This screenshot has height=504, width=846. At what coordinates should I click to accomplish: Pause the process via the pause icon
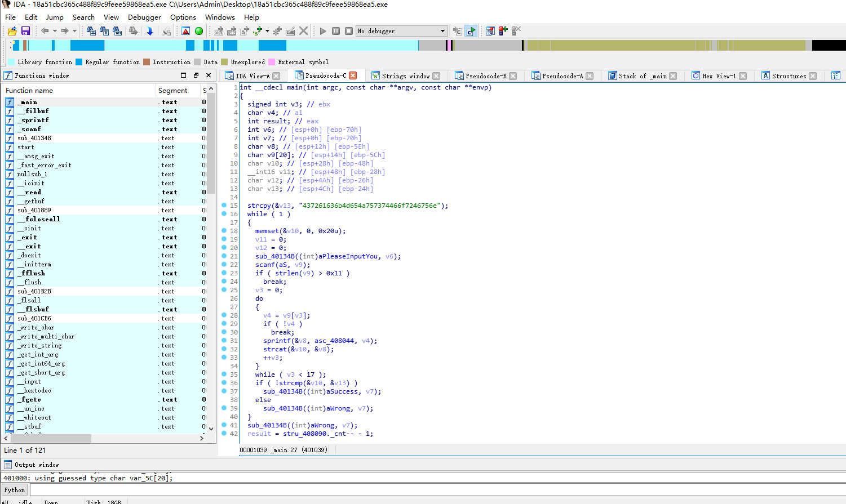336,31
